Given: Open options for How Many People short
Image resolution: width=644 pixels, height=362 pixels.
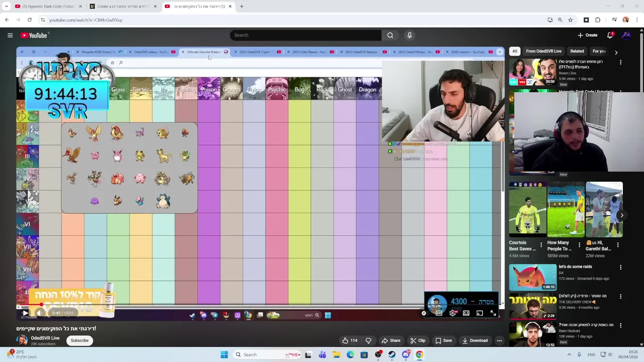Looking at the screenshot, I should (x=580, y=245).
